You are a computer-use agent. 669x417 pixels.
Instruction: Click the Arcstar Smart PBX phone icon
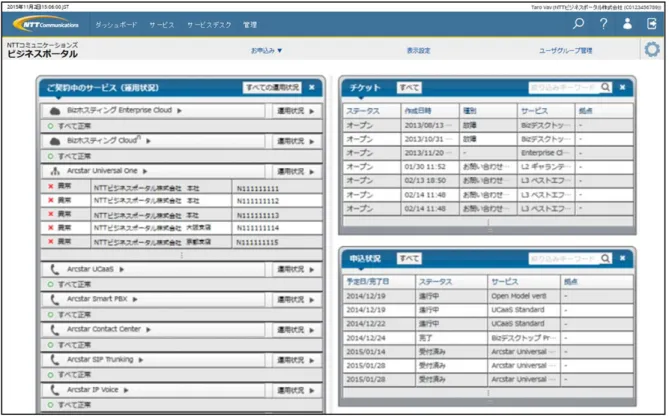pyautogui.click(x=55, y=300)
